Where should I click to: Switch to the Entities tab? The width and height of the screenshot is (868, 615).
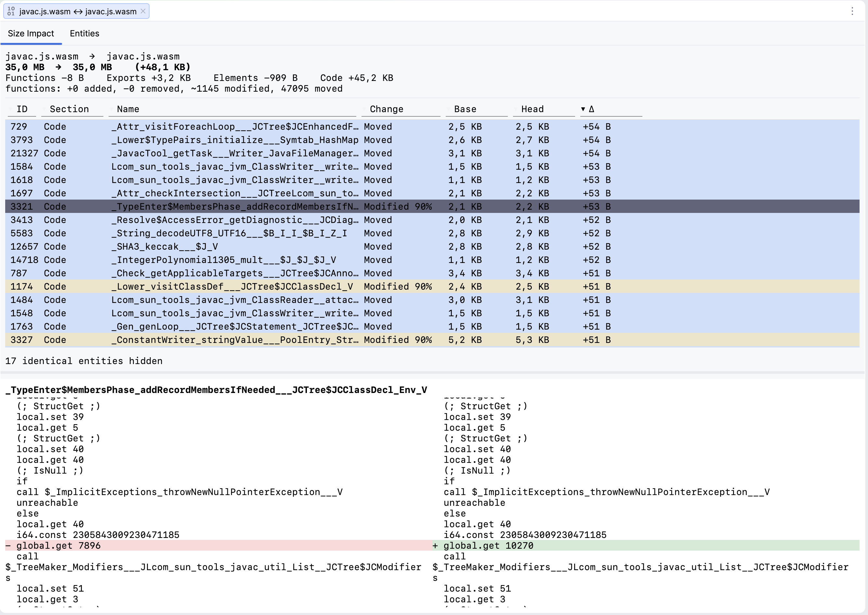(85, 34)
